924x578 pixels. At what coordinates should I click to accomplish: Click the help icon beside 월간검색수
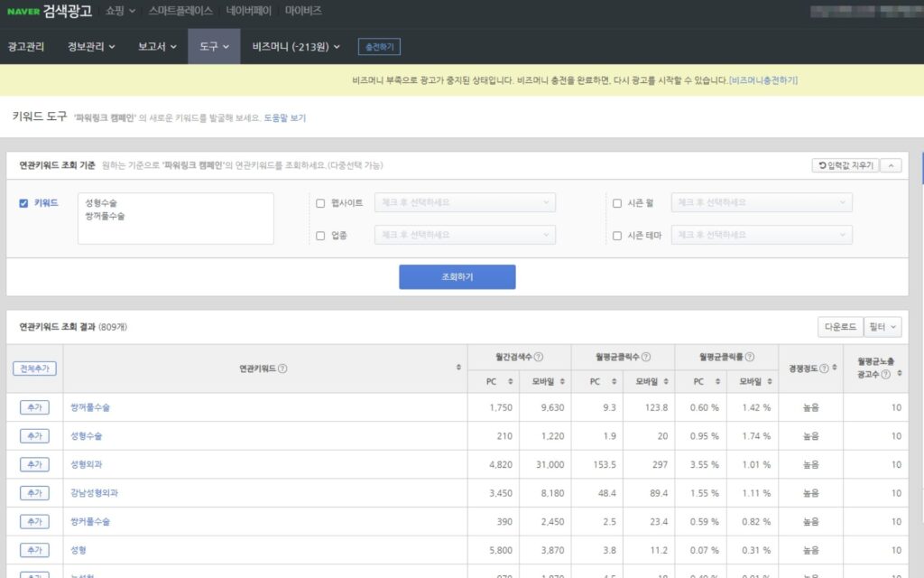pyautogui.click(x=538, y=358)
